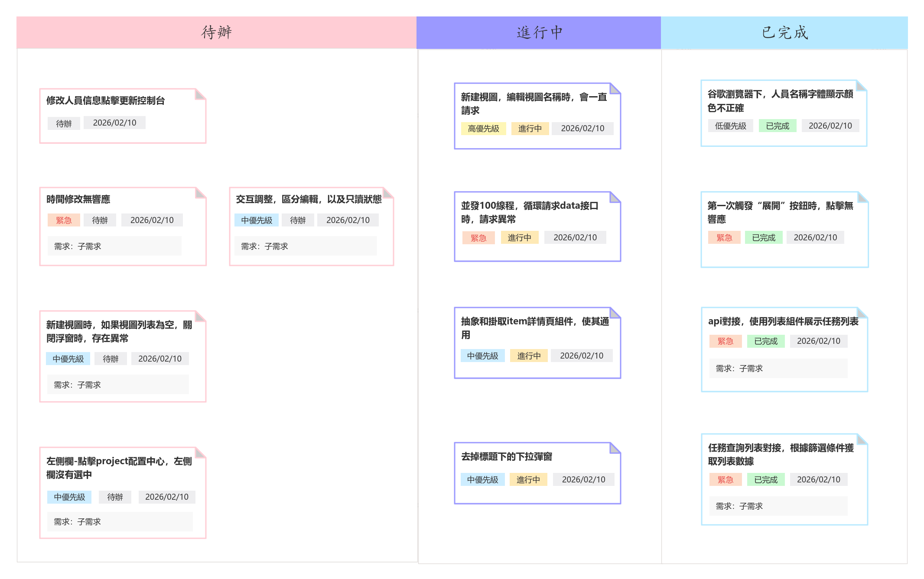
Task: Click folded corner of 交互調整 card
Action: [x=388, y=193]
